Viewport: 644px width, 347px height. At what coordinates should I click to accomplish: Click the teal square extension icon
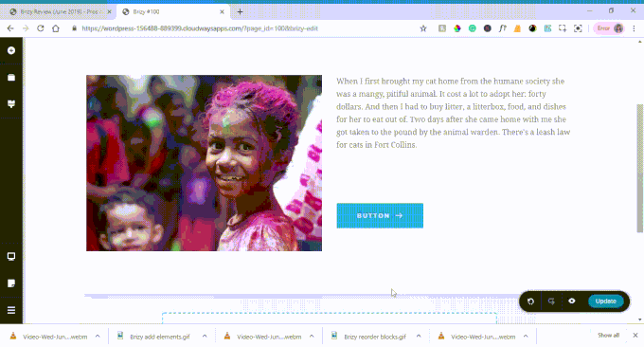pyautogui.click(x=547, y=28)
